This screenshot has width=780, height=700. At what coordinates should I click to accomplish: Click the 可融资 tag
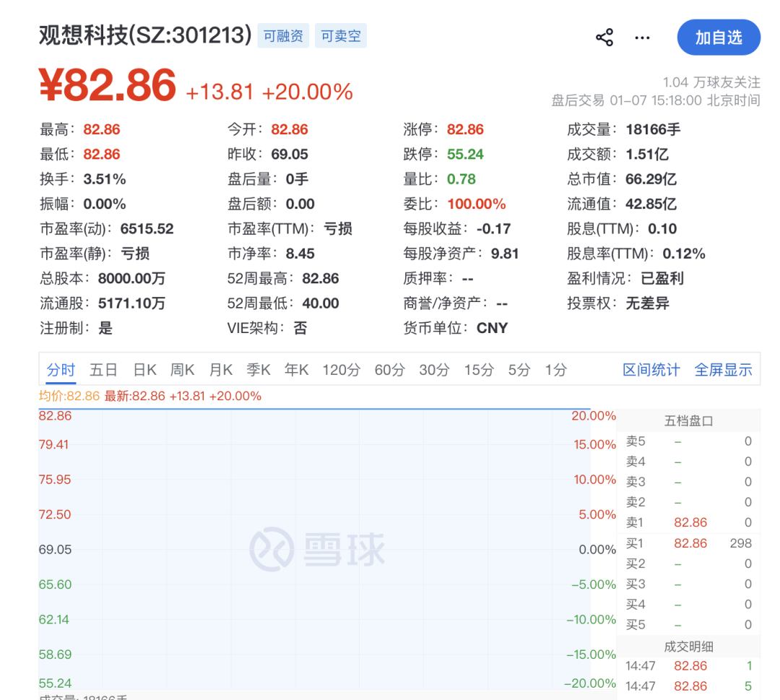[283, 35]
